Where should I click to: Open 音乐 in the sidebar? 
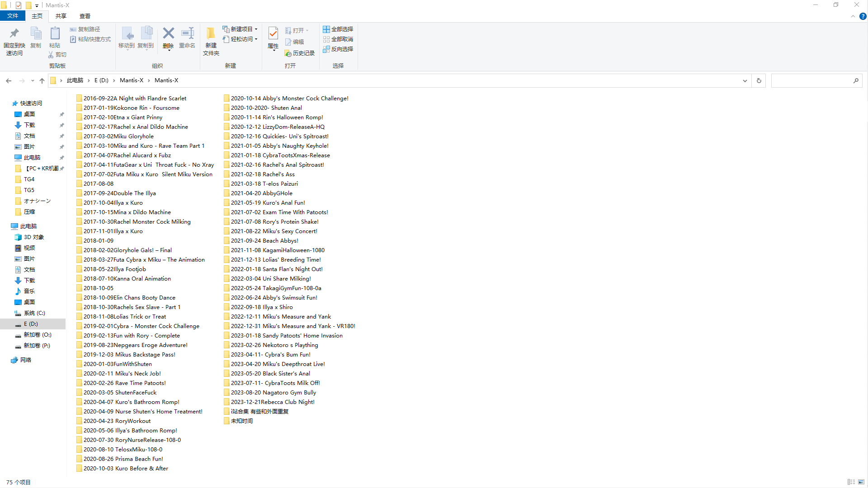[25, 291]
